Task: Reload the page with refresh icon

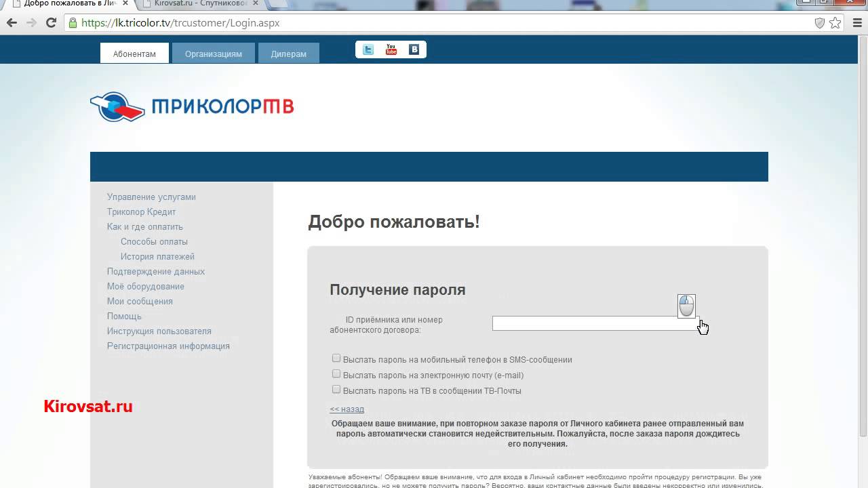Action: (x=51, y=22)
